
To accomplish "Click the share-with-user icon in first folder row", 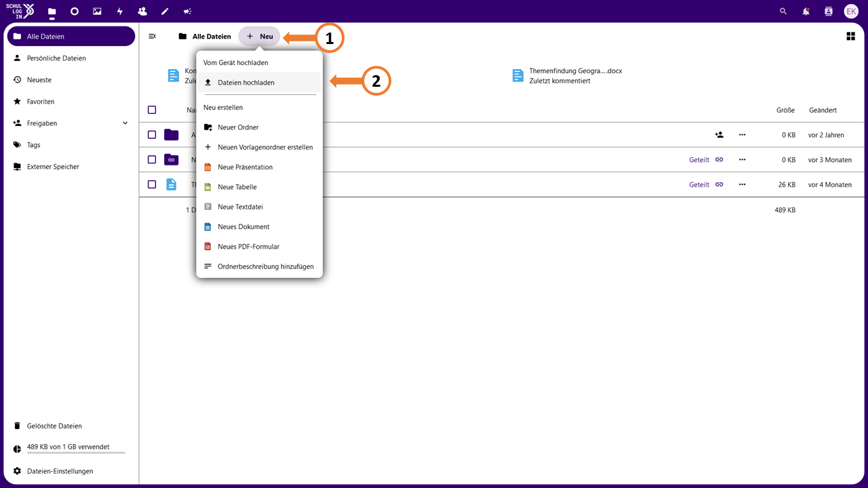I will [719, 135].
